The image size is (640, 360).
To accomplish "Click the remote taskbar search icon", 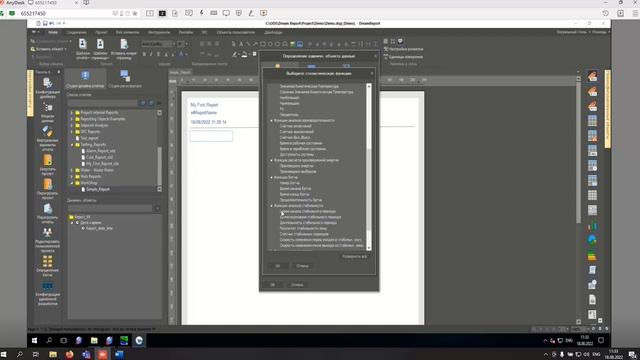I will 49,340.
